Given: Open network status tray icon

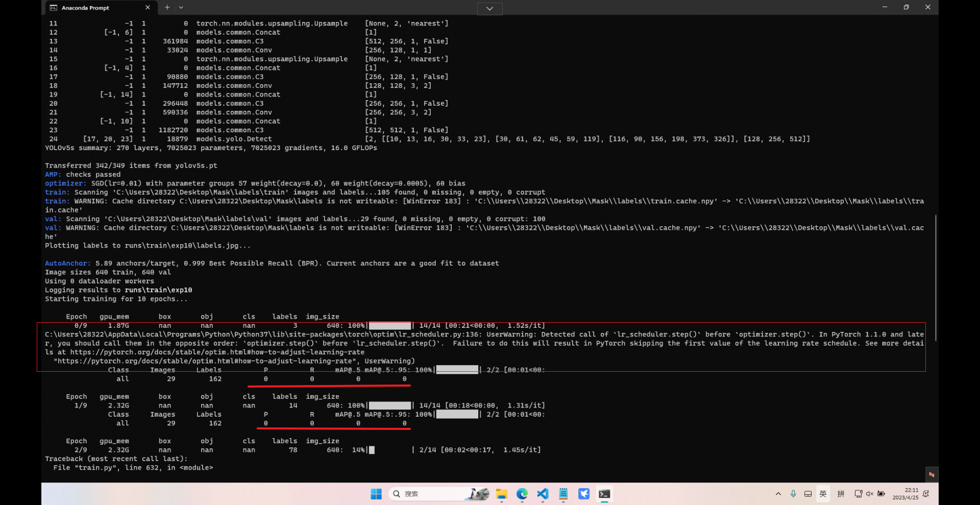Looking at the screenshot, I should [x=859, y=494].
